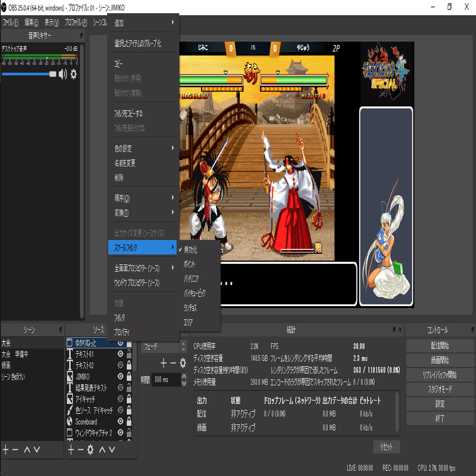Choose 削除 in the context menu

143,178
